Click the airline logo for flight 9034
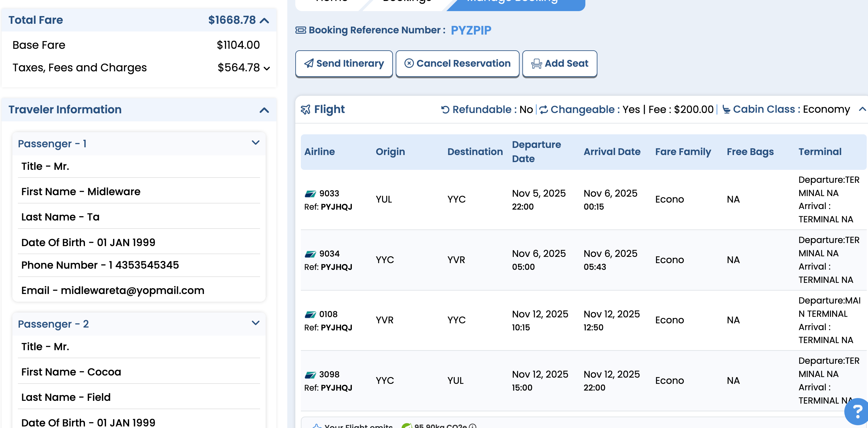The height and width of the screenshot is (428, 868). [310, 254]
